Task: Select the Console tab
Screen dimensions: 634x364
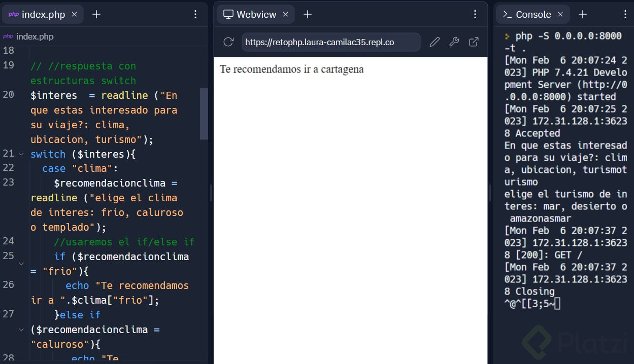Action: (x=533, y=14)
